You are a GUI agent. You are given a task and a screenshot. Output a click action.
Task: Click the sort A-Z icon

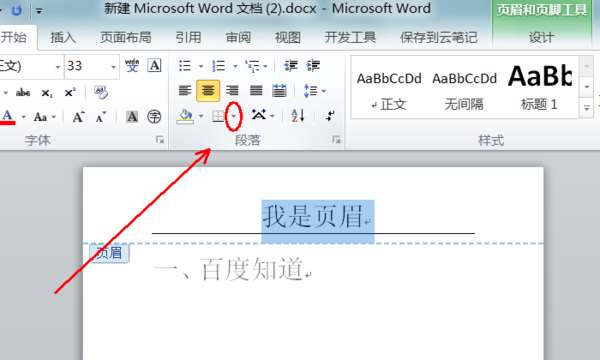tap(298, 115)
